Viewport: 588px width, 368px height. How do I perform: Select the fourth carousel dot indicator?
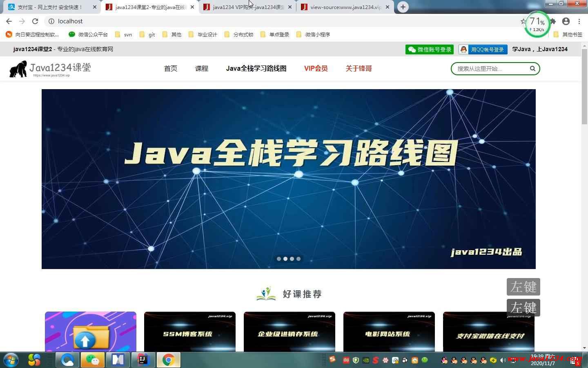pos(298,259)
